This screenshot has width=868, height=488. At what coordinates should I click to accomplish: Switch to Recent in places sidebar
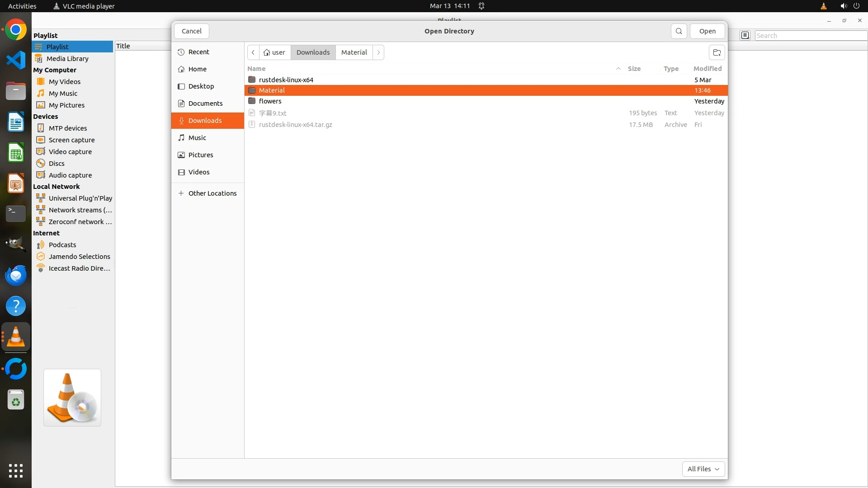pos(198,52)
